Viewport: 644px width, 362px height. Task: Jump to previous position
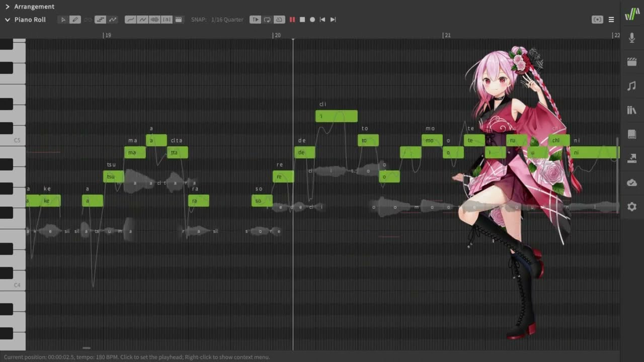[x=323, y=20]
